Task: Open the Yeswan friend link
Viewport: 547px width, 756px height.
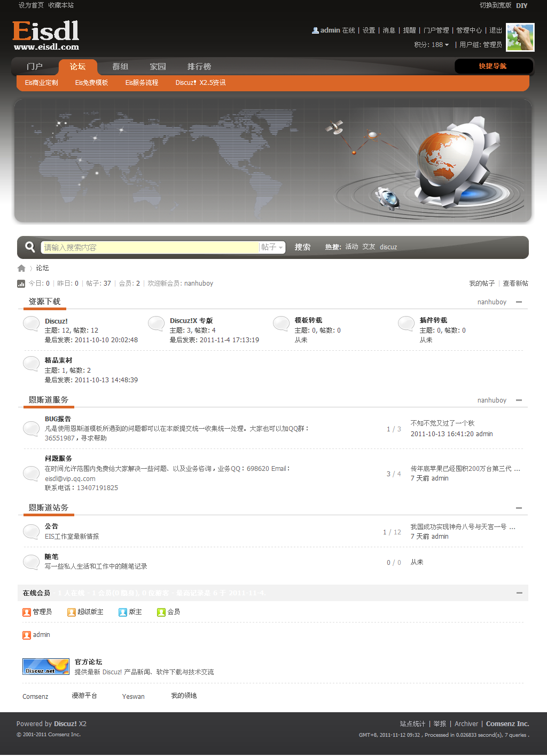Action: [134, 697]
